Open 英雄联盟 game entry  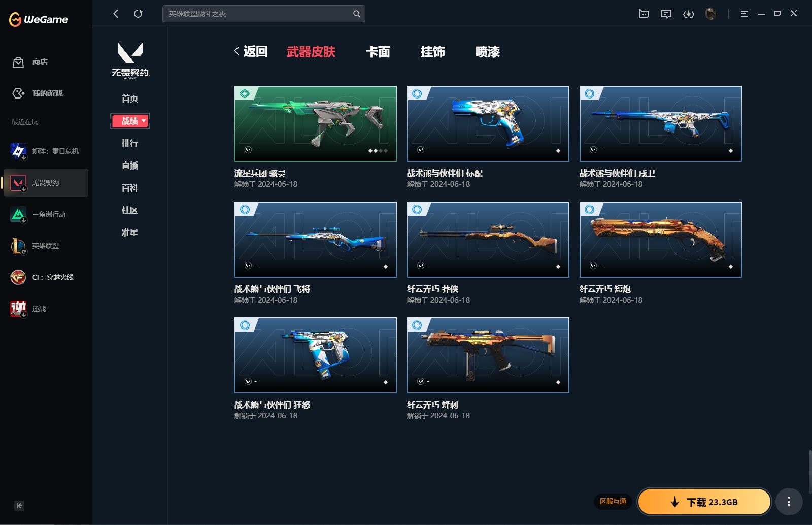point(46,246)
